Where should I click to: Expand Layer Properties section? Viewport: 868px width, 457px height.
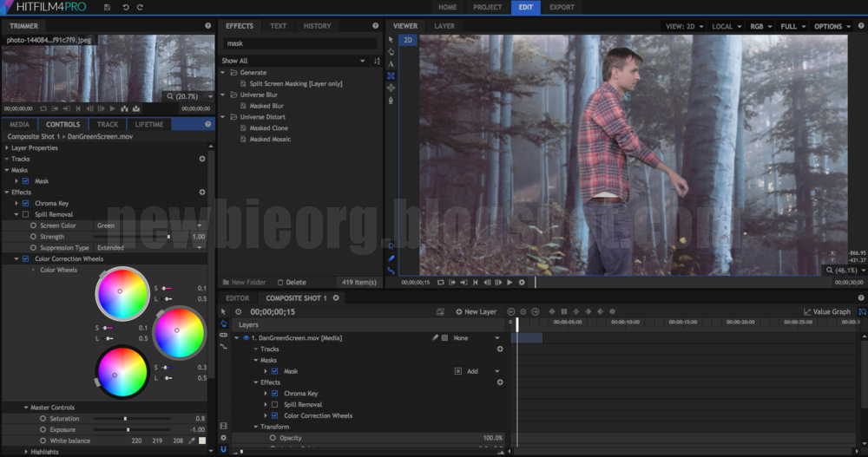click(7, 147)
